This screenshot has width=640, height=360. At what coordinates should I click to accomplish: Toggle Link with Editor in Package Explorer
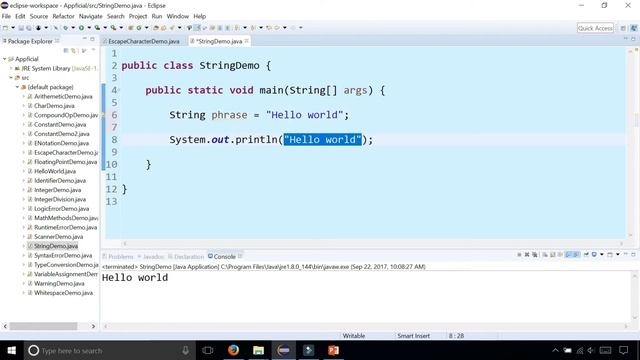(x=73, y=51)
